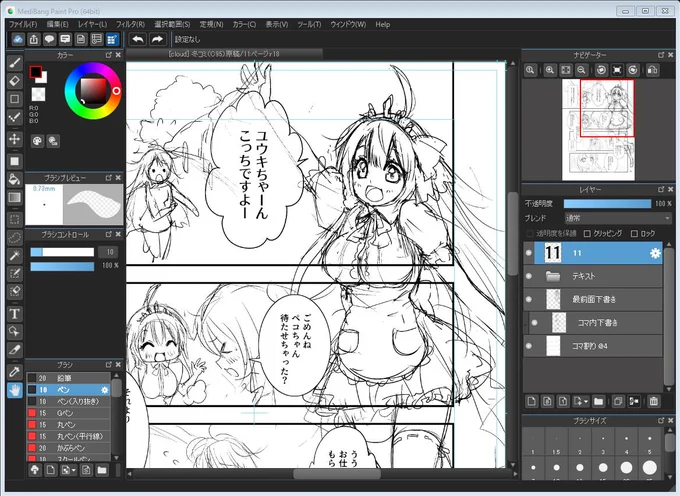Click the cloud save toolbar icon
The image size is (680, 496).
18,39
